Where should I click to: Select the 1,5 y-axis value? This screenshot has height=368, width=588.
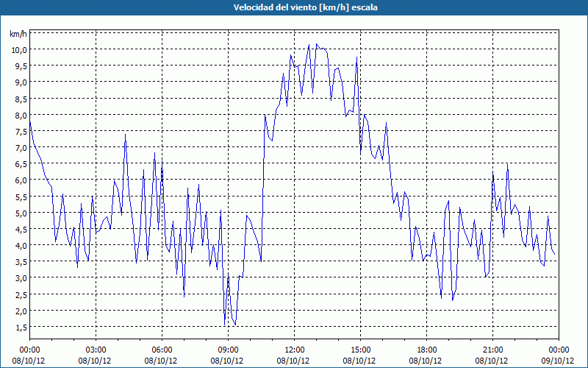pyautogui.click(x=20, y=328)
